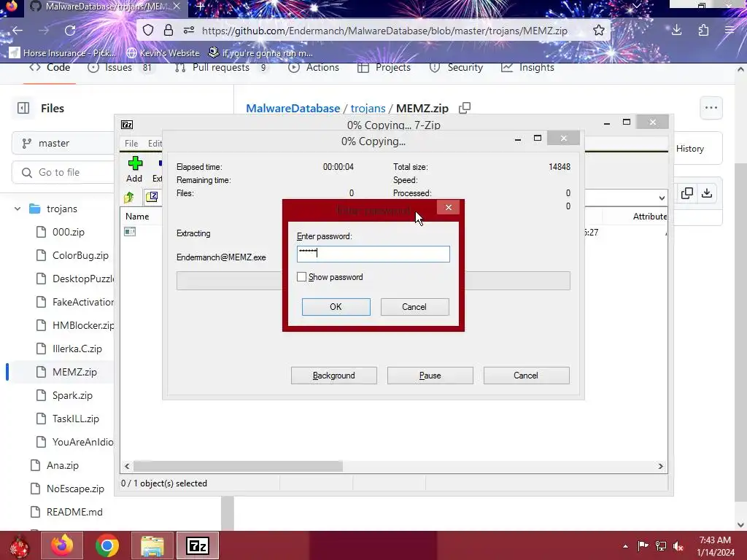
Task: Open Horse Insurance bookmark
Action: 63,52
